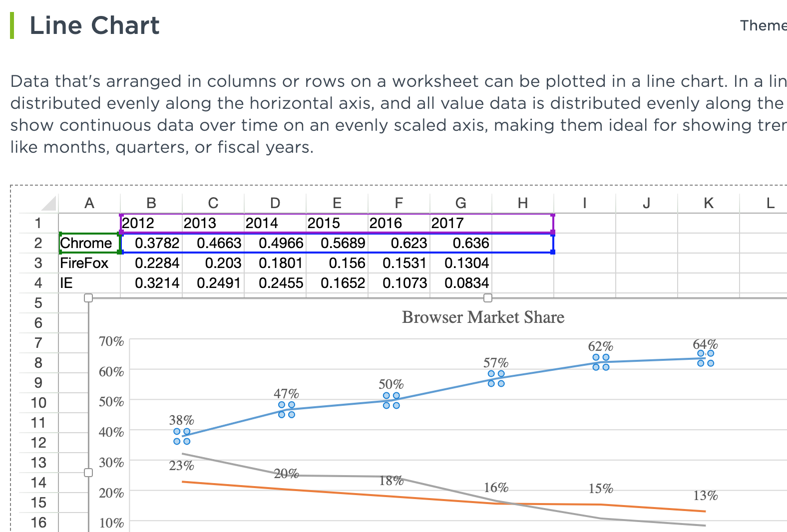
Task: Click the 70% vertical axis label
Action: tap(111, 341)
